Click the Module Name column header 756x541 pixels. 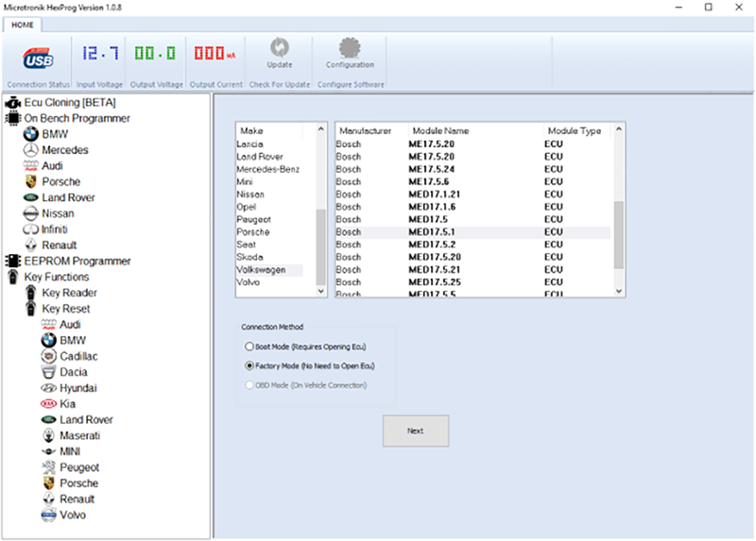[476, 130]
